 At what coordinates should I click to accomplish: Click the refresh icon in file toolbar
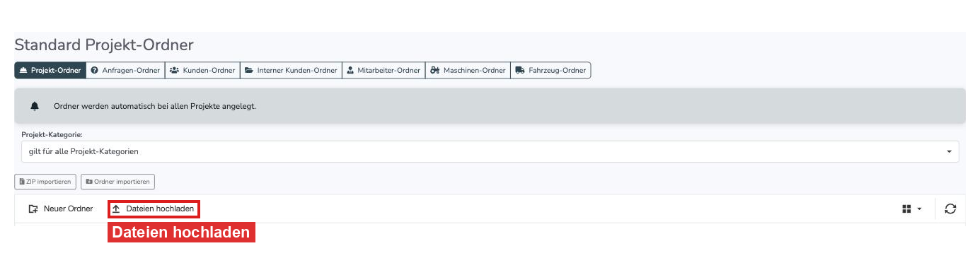(950, 209)
